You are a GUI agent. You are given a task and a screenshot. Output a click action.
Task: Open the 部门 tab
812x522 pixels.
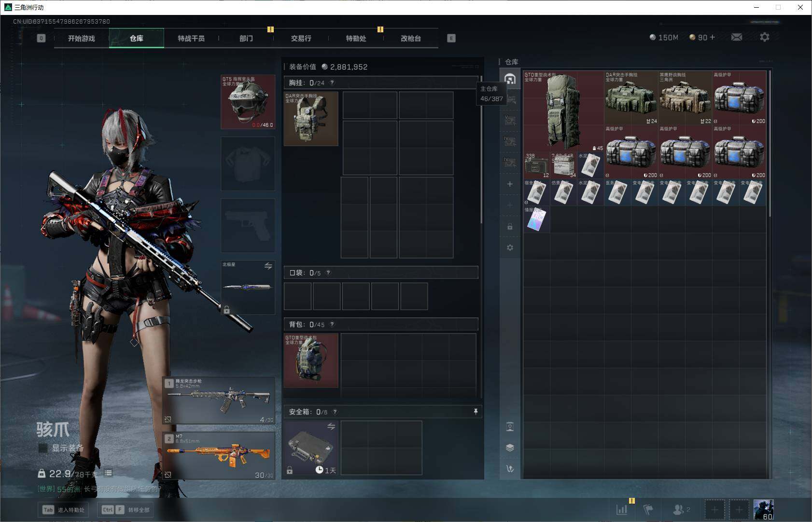[246, 38]
